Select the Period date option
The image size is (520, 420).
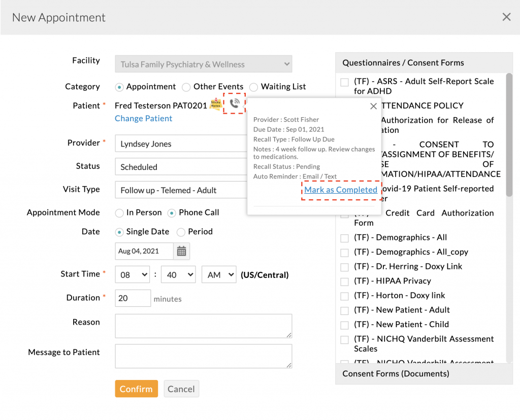click(x=181, y=232)
